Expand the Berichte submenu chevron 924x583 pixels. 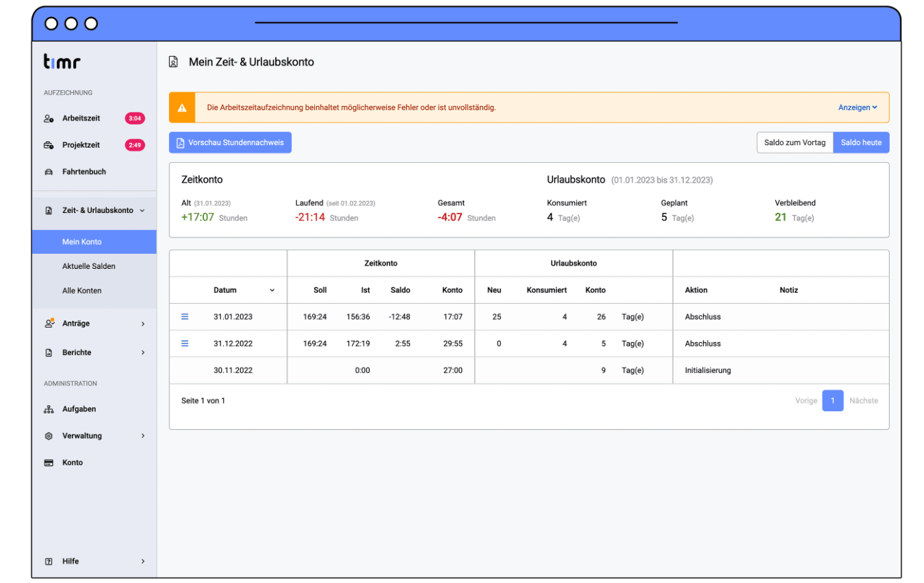click(x=142, y=353)
